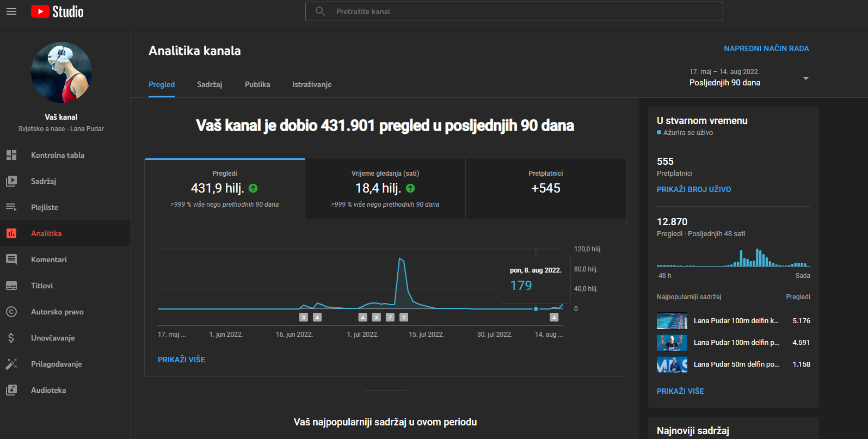Viewport: 868px width, 439px height.
Task: Click the YouTube Studio logo
Action: point(57,11)
